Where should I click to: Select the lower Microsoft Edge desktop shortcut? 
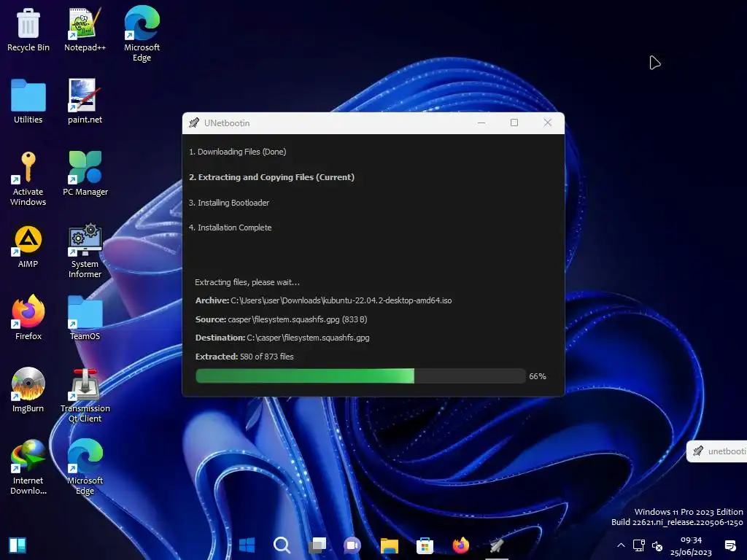coord(85,467)
